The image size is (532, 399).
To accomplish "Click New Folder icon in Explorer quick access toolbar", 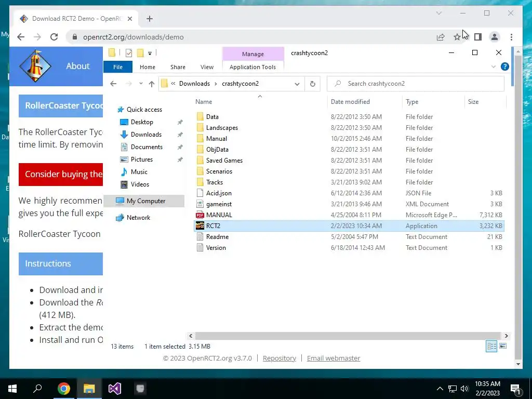I will (x=140, y=52).
